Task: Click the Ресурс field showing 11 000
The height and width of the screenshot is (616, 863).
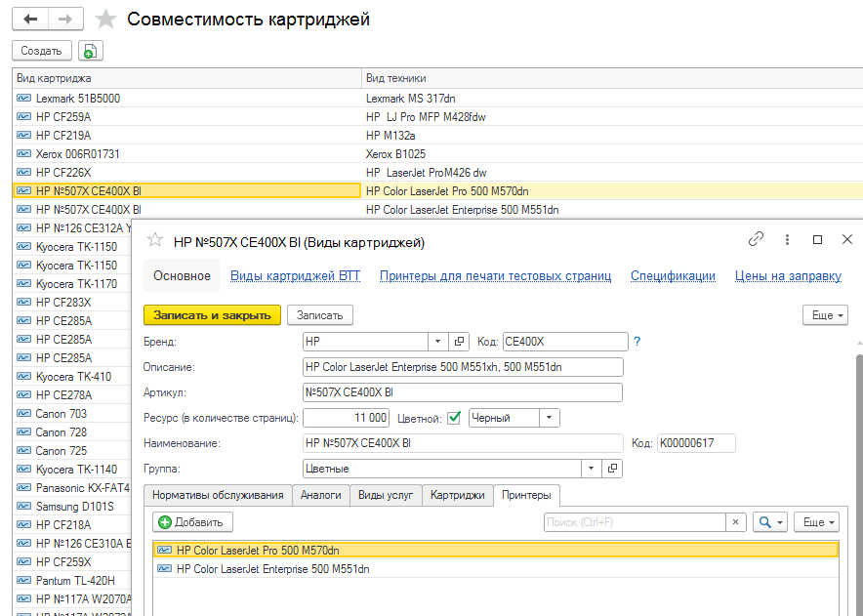Action: point(347,418)
